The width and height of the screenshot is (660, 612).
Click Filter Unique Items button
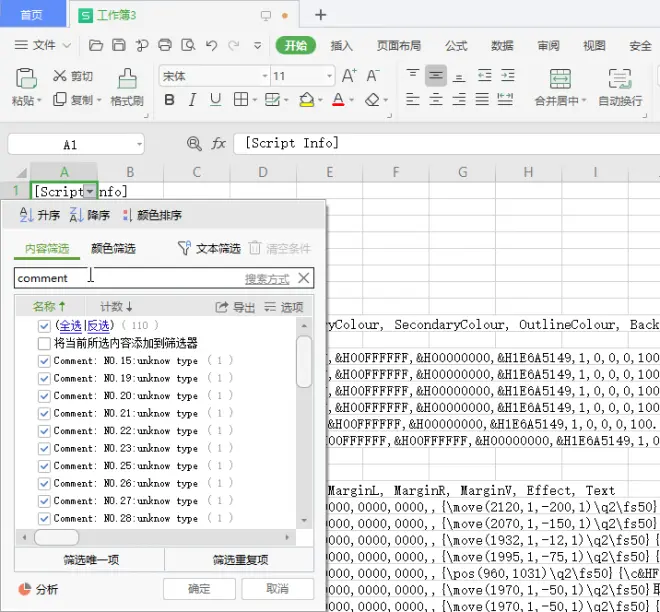[91, 559]
